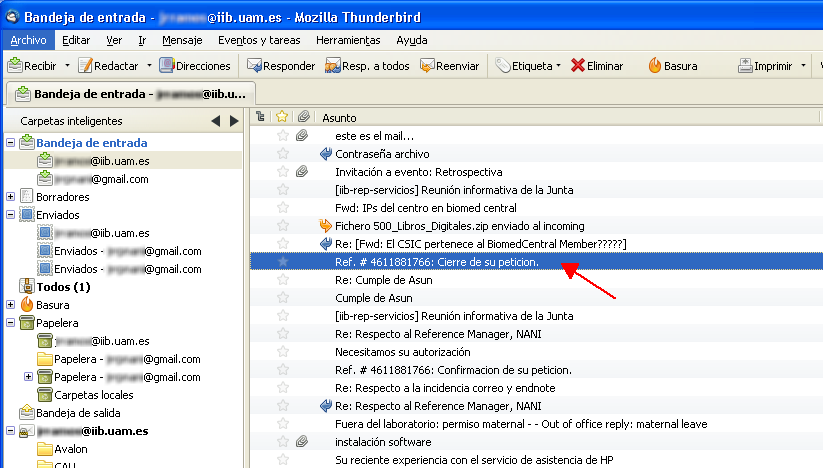Click the Reenviar forward button
Viewport: 823px width, 468px height.
tap(449, 66)
